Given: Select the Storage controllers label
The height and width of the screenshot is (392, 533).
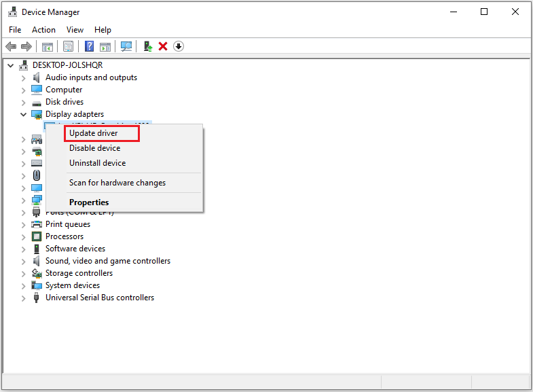Looking at the screenshot, I should tap(79, 273).
